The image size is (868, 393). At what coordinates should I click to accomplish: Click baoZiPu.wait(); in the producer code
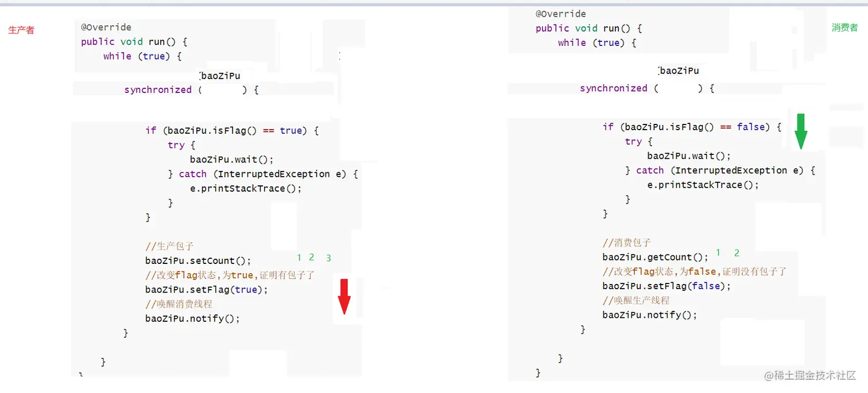point(232,159)
